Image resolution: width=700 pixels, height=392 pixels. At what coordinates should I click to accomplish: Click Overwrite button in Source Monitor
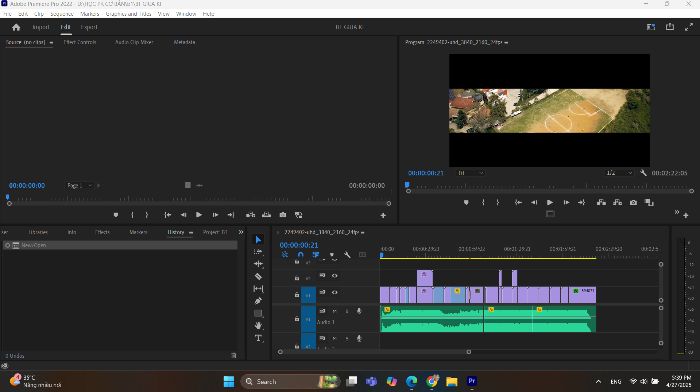[x=267, y=215]
